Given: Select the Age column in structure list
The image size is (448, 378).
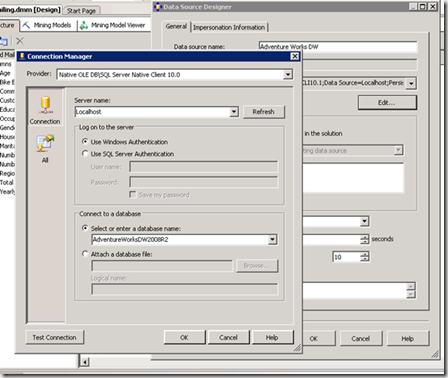Looking at the screenshot, I should 6,73.
